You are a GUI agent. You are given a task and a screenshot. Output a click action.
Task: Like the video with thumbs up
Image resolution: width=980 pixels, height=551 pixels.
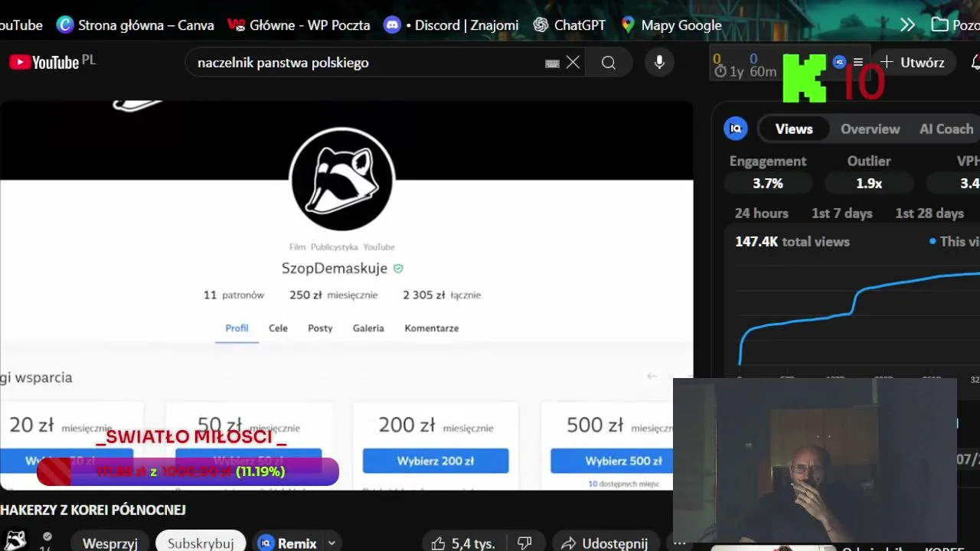tap(438, 543)
